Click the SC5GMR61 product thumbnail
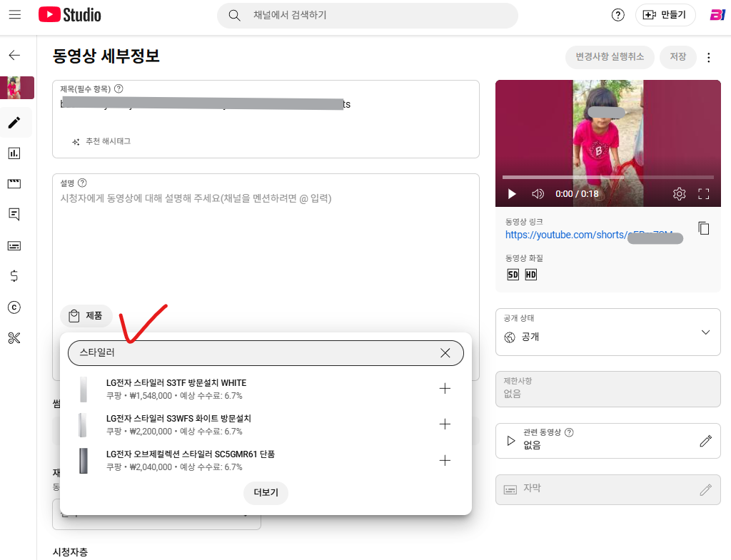 84,460
